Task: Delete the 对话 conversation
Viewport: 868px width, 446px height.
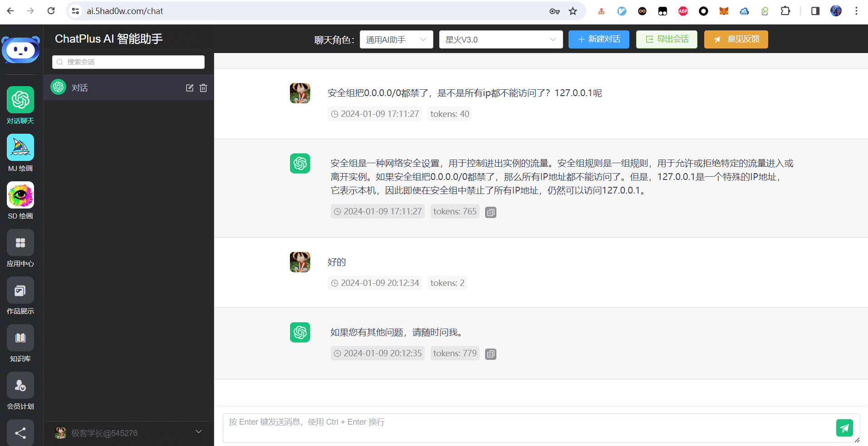Action: (203, 88)
